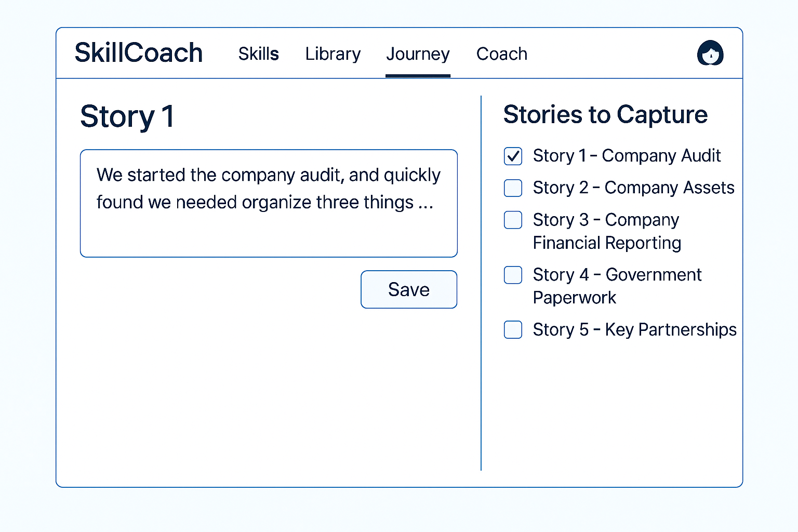Screen dimensions: 798x532
Task: Switch to the Skills tab
Action: 259,54
